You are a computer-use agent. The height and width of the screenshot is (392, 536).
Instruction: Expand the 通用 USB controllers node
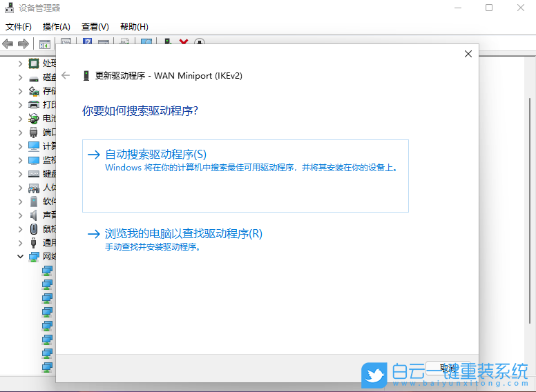coord(21,243)
